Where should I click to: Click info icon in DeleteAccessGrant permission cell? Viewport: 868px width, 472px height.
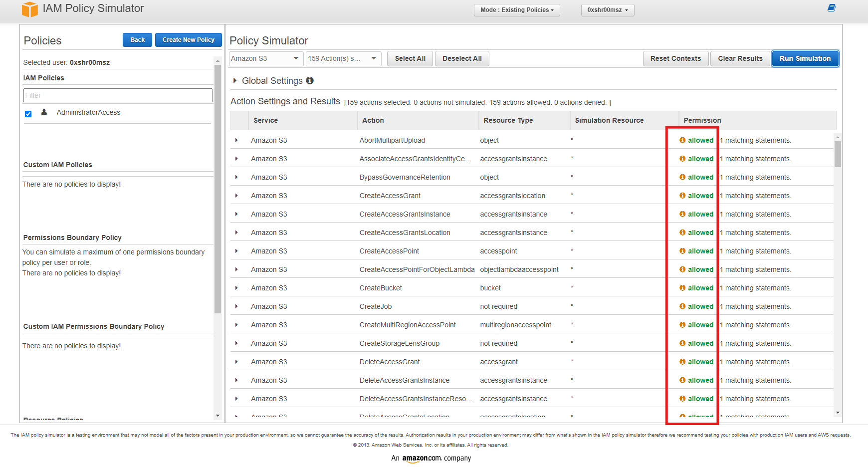click(x=682, y=362)
